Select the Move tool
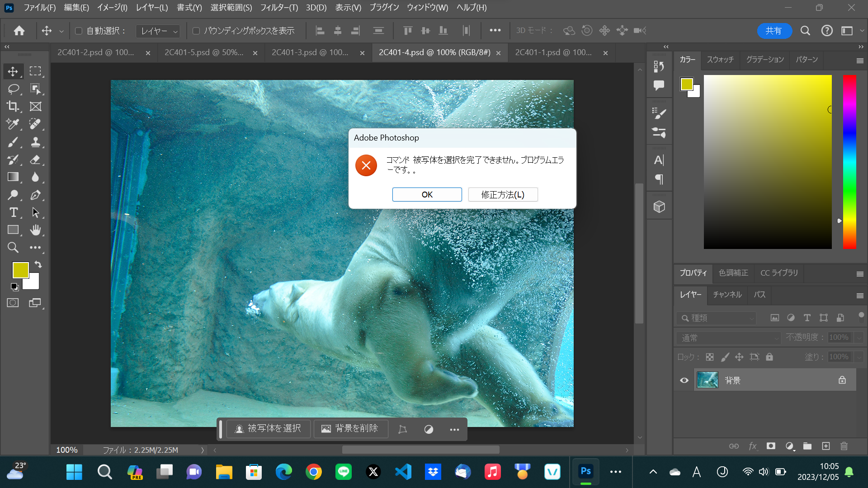This screenshot has height=488, width=868. (x=13, y=71)
